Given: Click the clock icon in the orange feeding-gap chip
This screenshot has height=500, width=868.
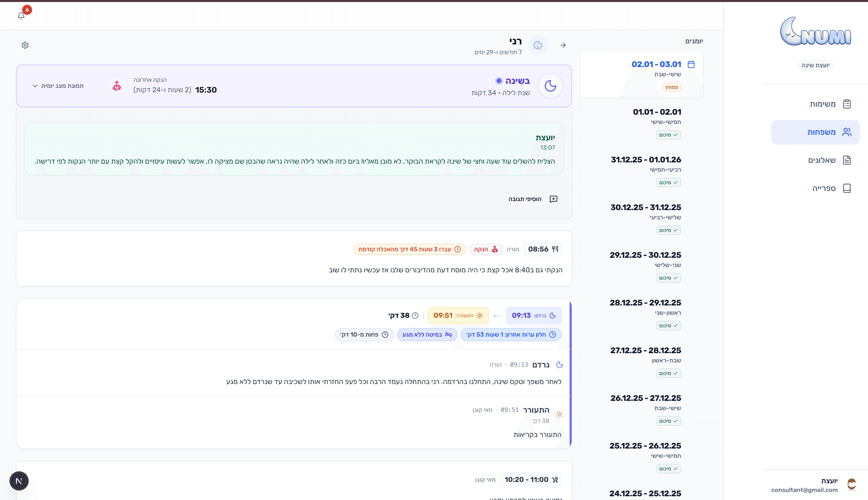Looking at the screenshot, I should click(x=458, y=249).
